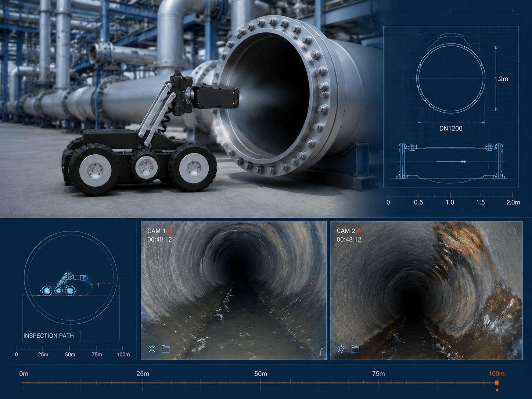Click the 2.0m mark on blueprint scale
This screenshot has width=532, height=399.
click(513, 202)
